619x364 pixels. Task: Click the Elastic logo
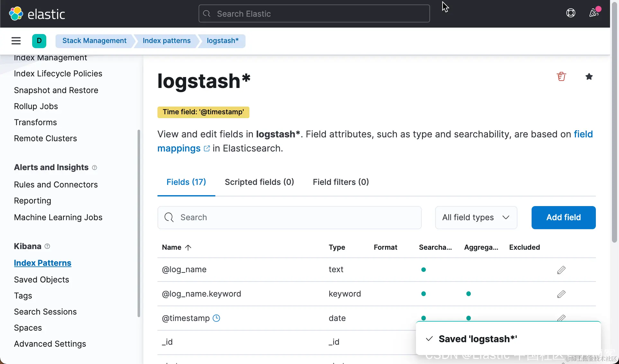37,14
